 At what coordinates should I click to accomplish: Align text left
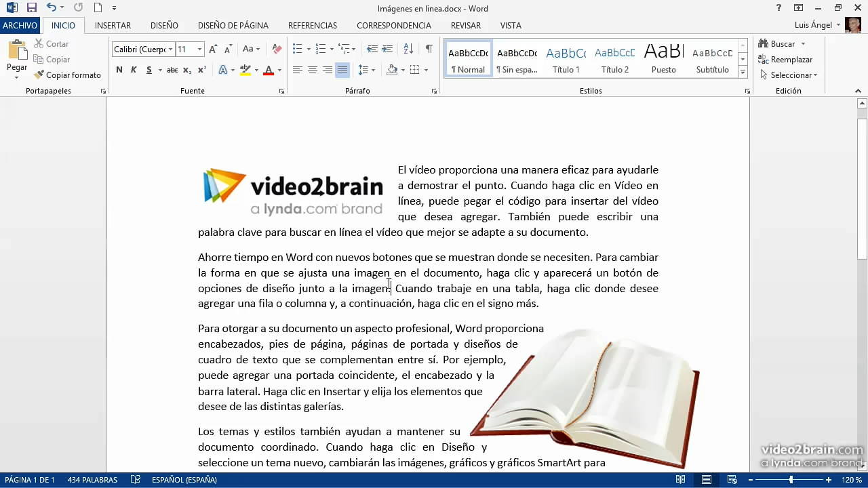click(297, 70)
